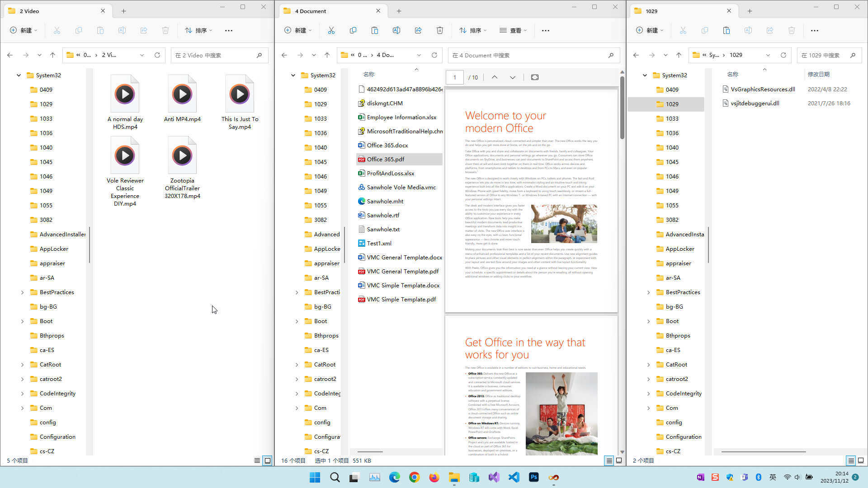This screenshot has width=868, height=488.
Task: Click Rename icon in 4 Document toolbar
Action: pos(396,30)
